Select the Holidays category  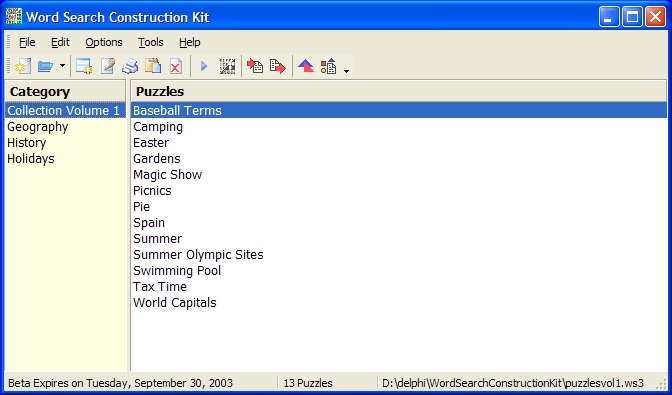31,159
